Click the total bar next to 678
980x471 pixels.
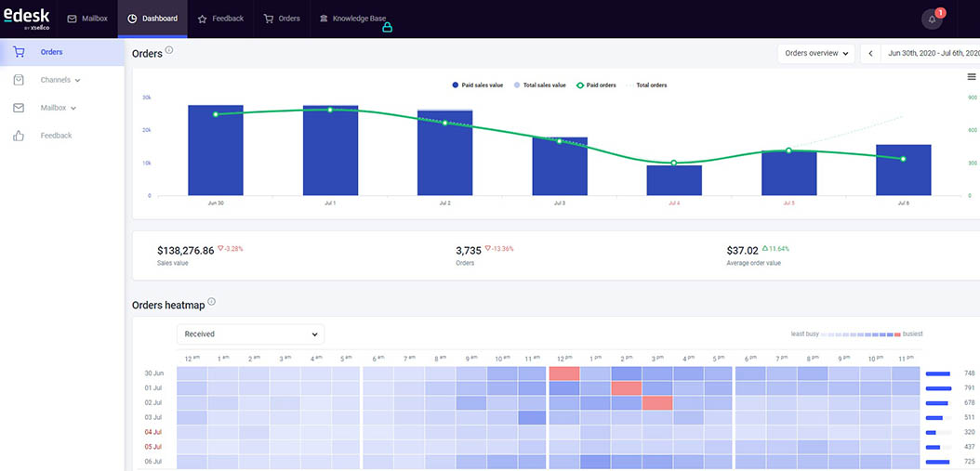tap(937, 403)
